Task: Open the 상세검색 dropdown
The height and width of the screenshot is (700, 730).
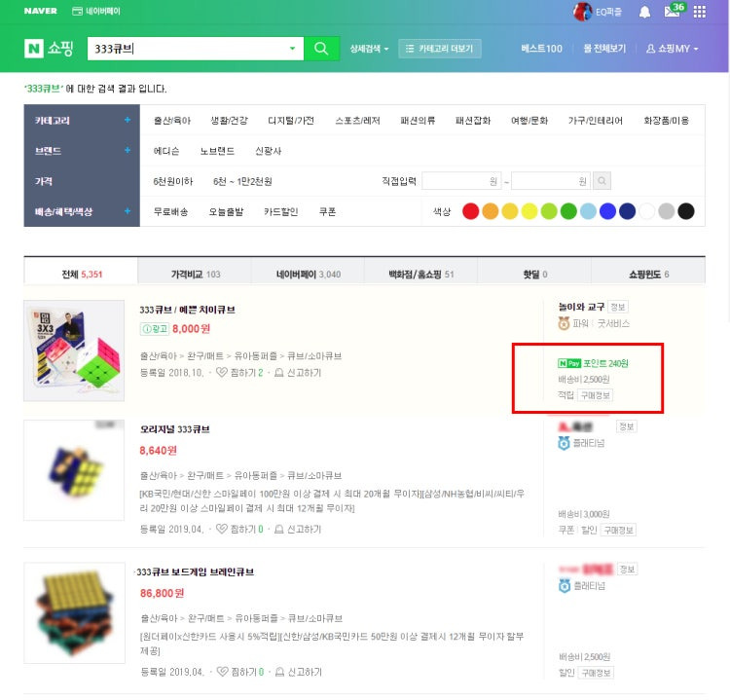Action: 369,49
